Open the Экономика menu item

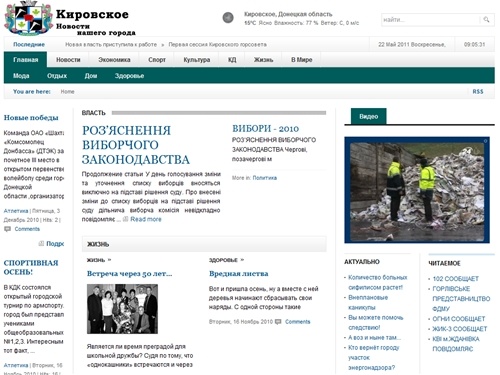tap(114, 60)
